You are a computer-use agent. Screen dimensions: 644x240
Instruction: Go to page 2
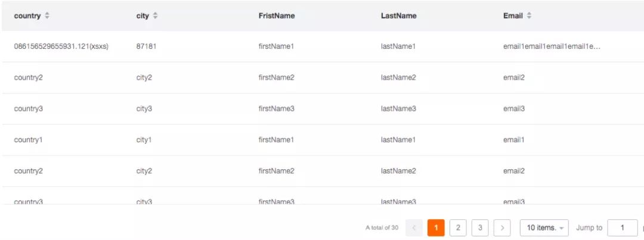tap(458, 227)
